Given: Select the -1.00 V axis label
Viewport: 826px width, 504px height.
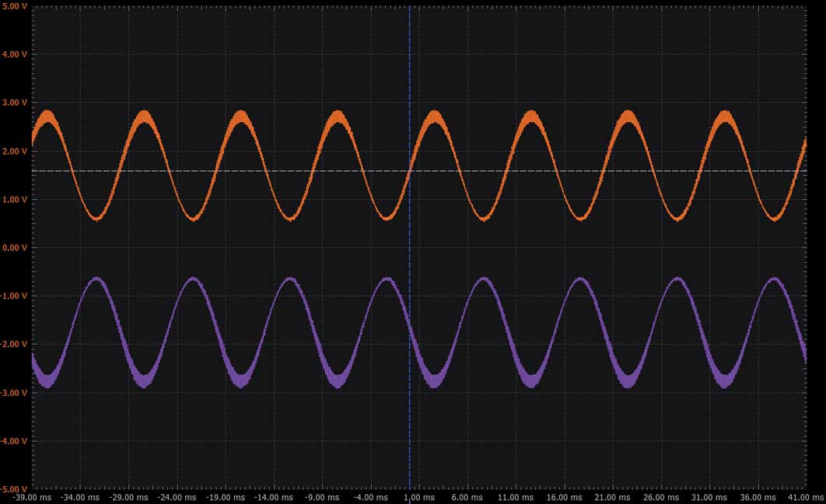Looking at the screenshot, I should tap(14, 296).
